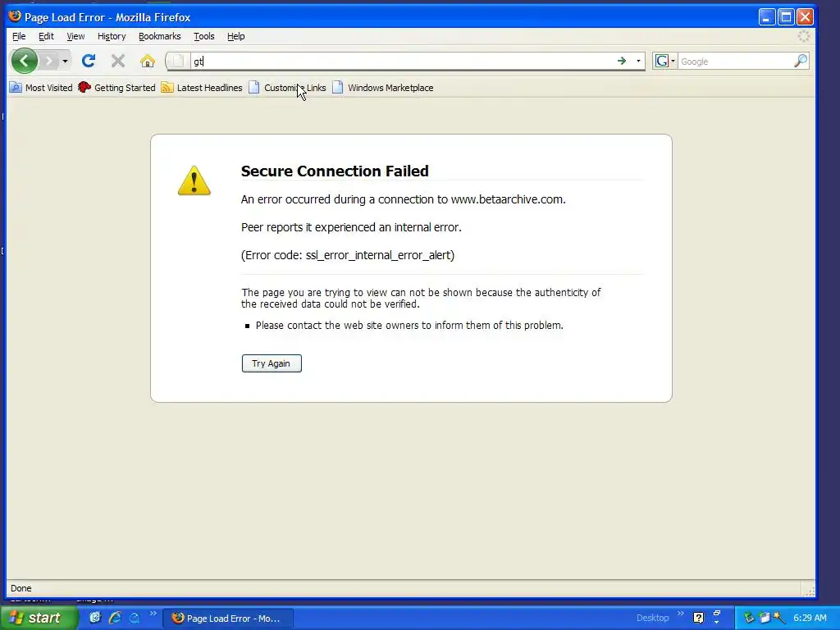The image size is (840, 630).
Task: Click the loading throbber icon in menu bar
Action: pos(804,36)
